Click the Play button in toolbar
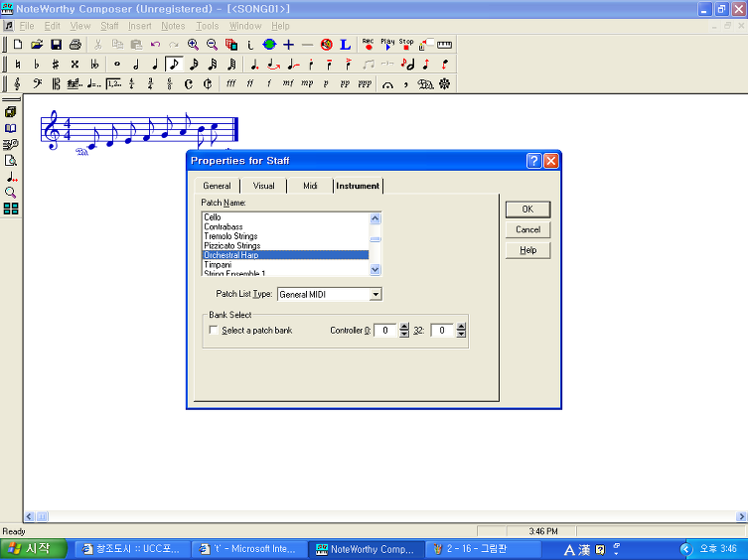This screenshot has width=748, height=560. (387, 45)
